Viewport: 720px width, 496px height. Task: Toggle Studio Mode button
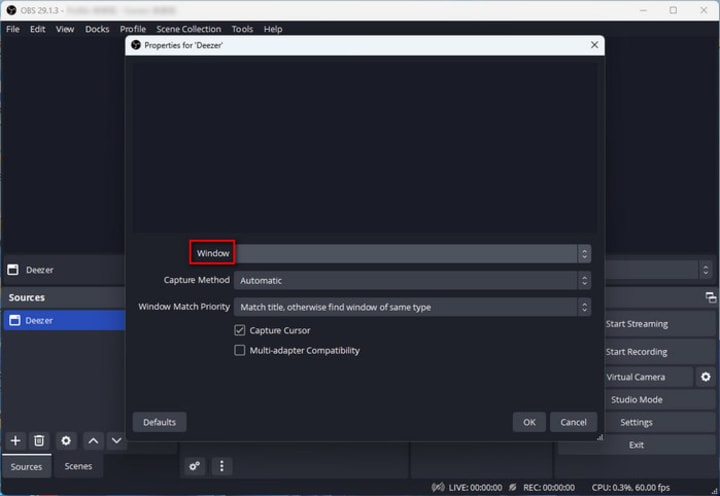[660, 400]
